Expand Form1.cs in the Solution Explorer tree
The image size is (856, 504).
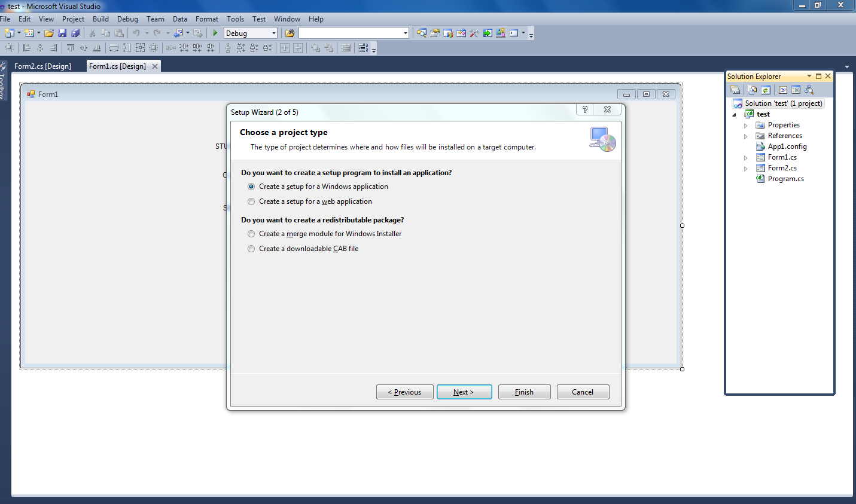[745, 157]
